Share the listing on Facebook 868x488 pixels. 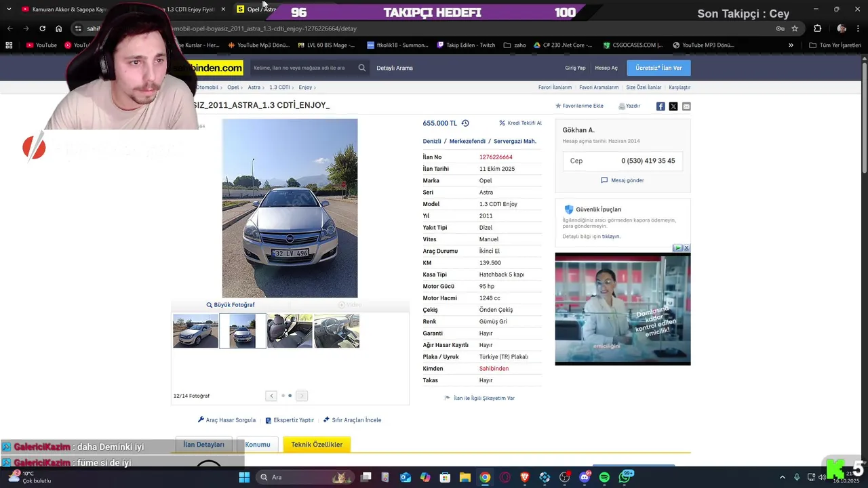660,106
